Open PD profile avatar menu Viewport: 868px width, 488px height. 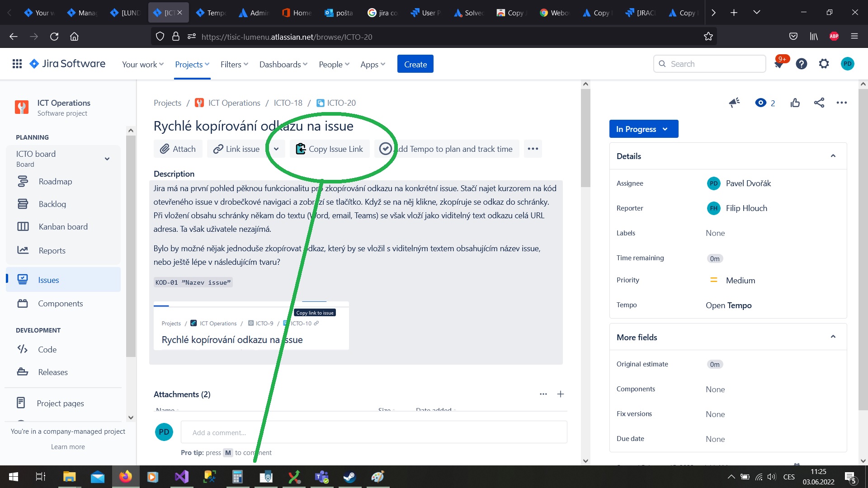[x=847, y=64]
